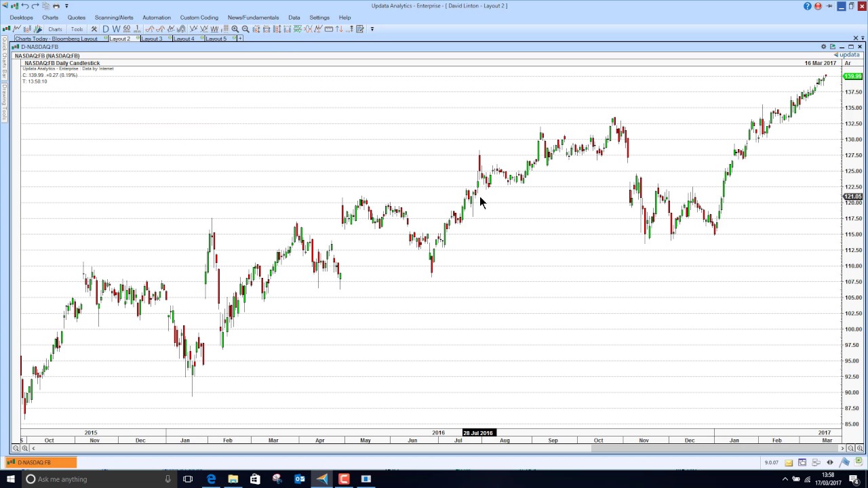The width and height of the screenshot is (868, 488).
Task: Click the chart scrollbar right arrow
Action: click(842, 448)
